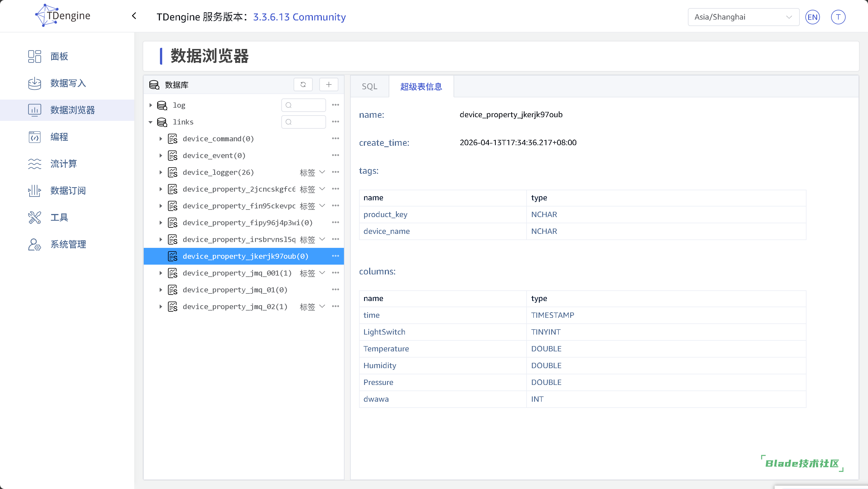Click the 3.3.6.13 Community version link
868x489 pixels.
point(299,17)
